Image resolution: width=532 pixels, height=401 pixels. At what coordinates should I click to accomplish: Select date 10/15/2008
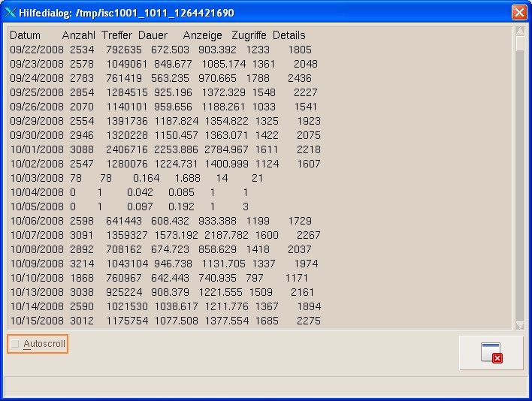coord(37,321)
